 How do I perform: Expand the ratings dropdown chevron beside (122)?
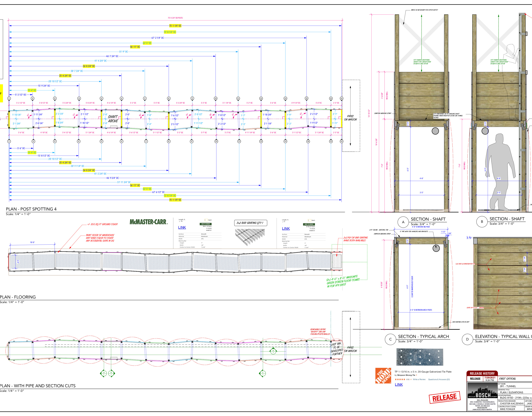411,379
